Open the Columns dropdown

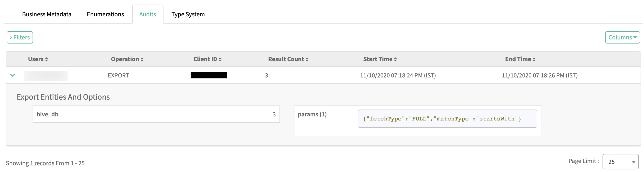point(622,38)
